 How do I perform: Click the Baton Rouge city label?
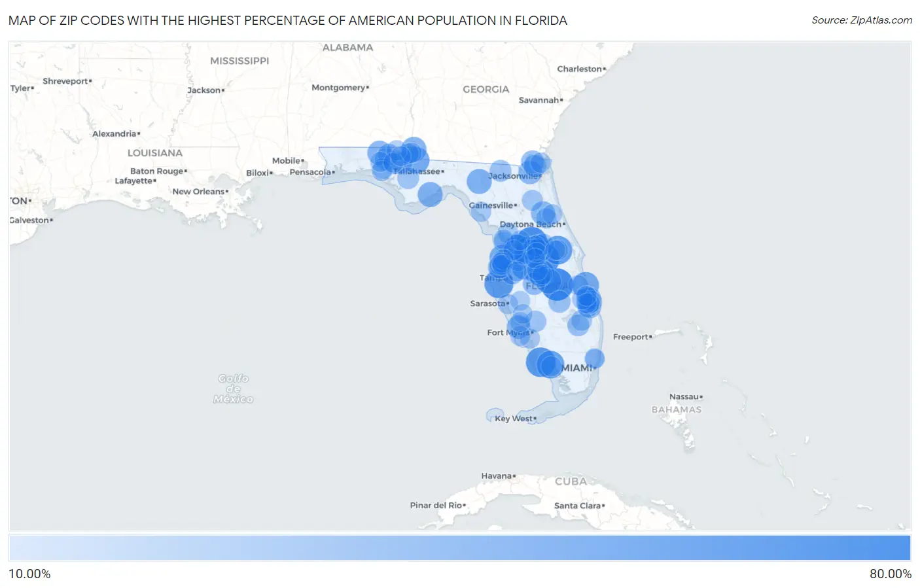point(156,171)
